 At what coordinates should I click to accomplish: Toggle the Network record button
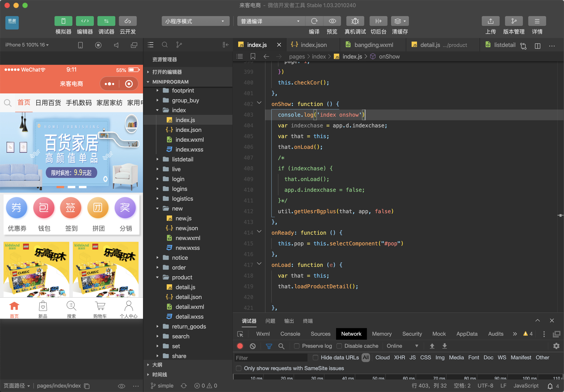(240, 346)
